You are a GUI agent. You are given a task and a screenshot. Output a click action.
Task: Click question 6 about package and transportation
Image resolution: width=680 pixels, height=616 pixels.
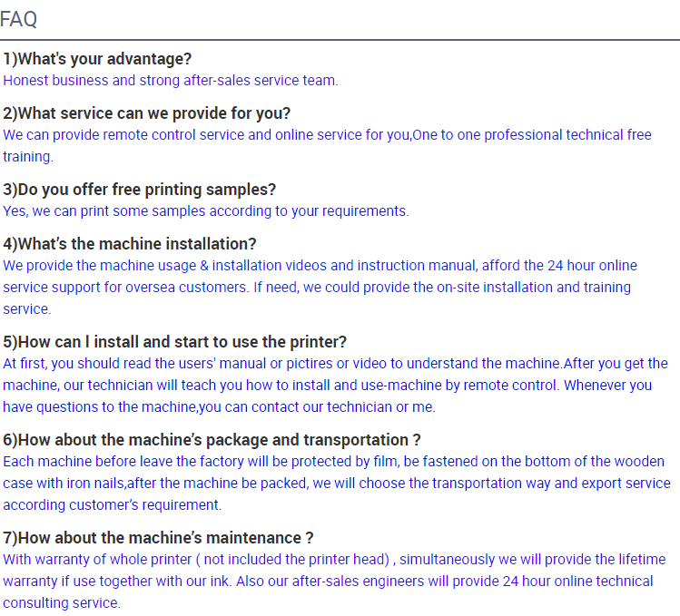tap(212, 440)
